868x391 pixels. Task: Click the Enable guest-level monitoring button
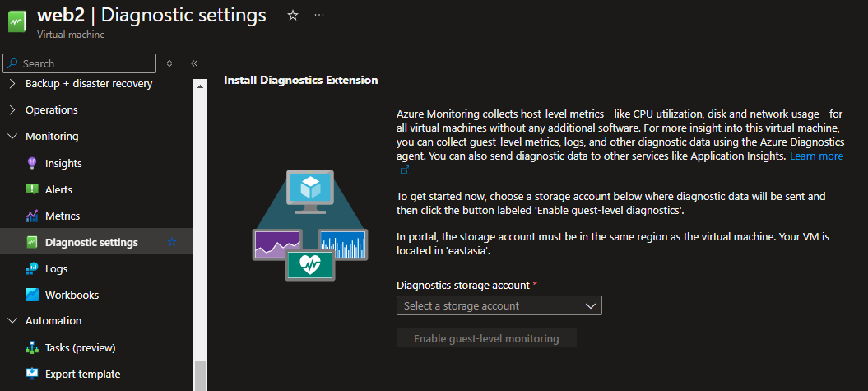coord(486,338)
